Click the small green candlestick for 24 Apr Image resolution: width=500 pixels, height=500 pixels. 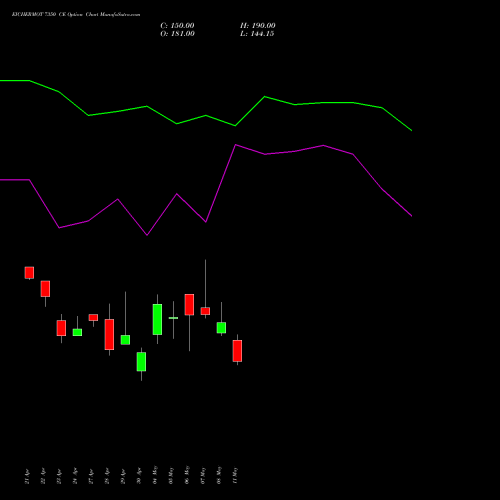point(77,332)
